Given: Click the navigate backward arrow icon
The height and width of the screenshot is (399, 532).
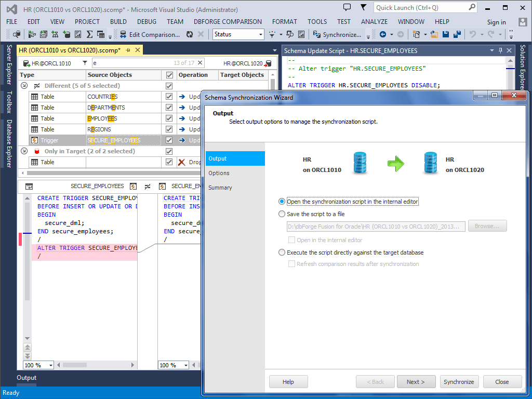Looking at the screenshot, I should 383,34.
